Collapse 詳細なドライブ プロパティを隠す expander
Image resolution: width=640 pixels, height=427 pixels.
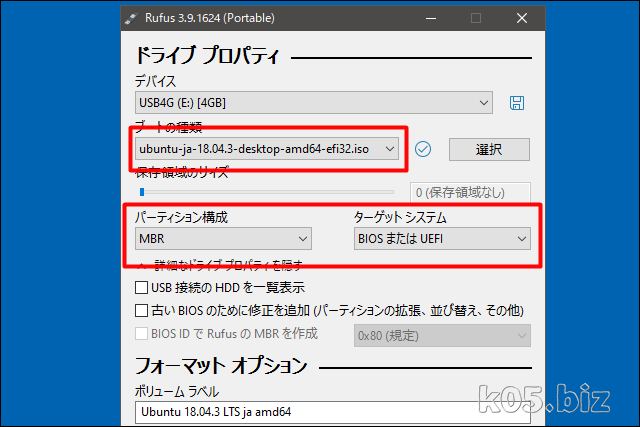point(220,266)
